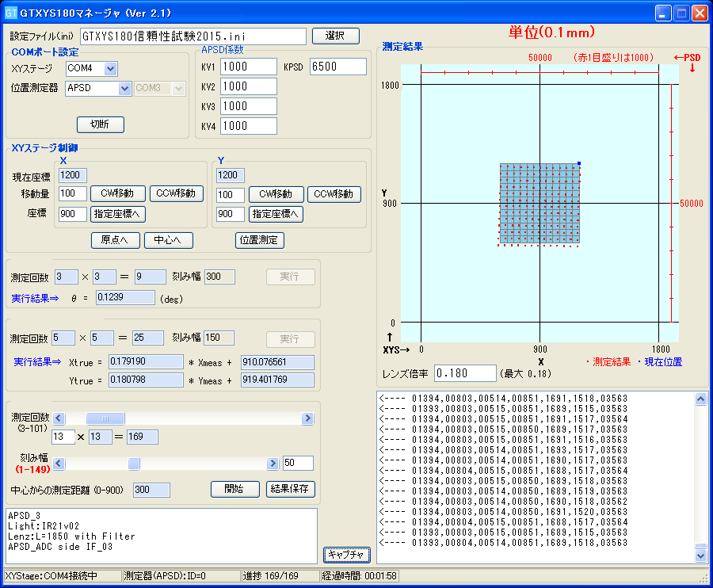
Task: Click the レンズ倍率 input field
Action: [465, 372]
